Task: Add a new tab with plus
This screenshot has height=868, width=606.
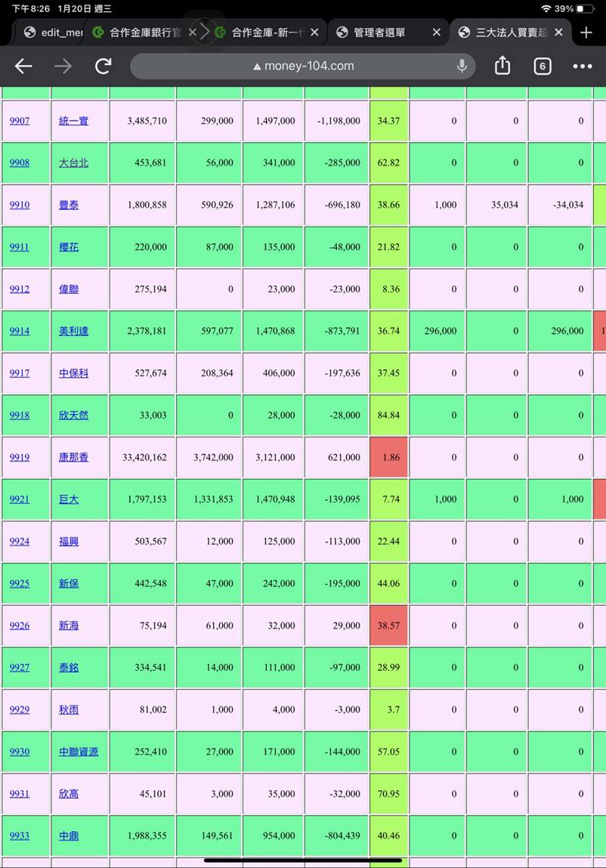Action: (x=586, y=32)
